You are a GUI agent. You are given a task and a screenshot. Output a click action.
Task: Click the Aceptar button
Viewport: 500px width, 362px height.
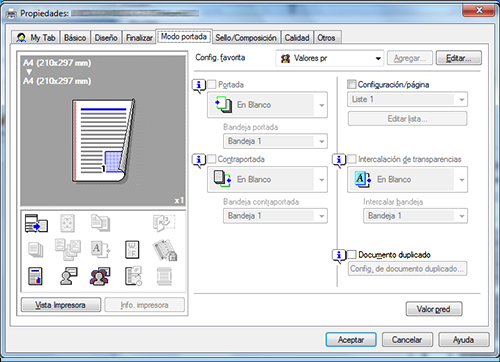351,340
